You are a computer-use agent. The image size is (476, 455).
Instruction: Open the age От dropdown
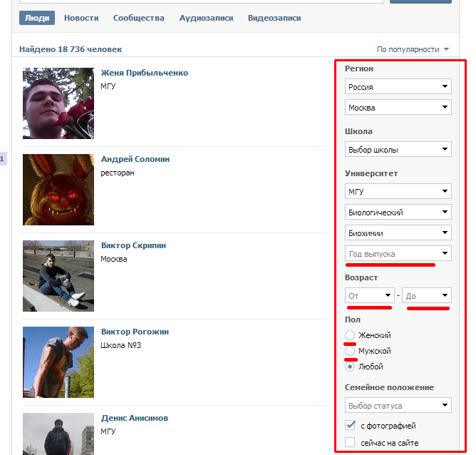click(x=370, y=295)
